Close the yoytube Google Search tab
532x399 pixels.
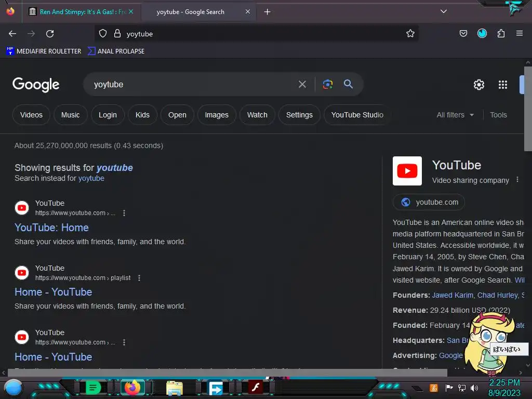248,11
